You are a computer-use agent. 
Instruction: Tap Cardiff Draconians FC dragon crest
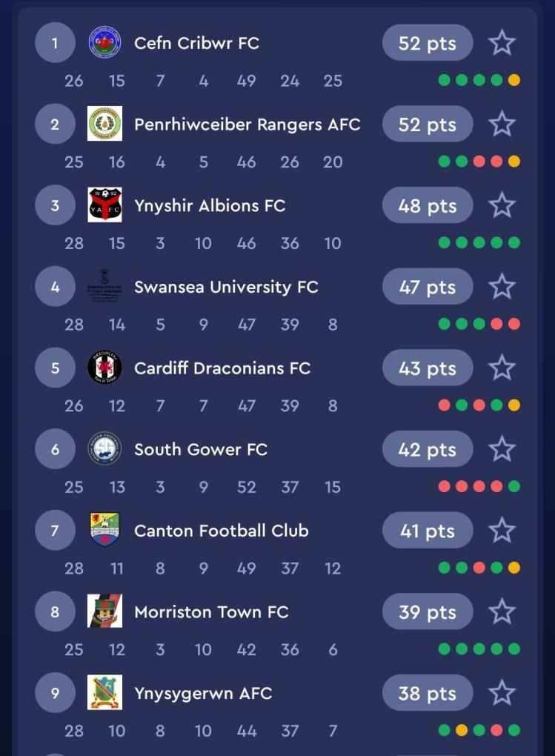(x=104, y=368)
